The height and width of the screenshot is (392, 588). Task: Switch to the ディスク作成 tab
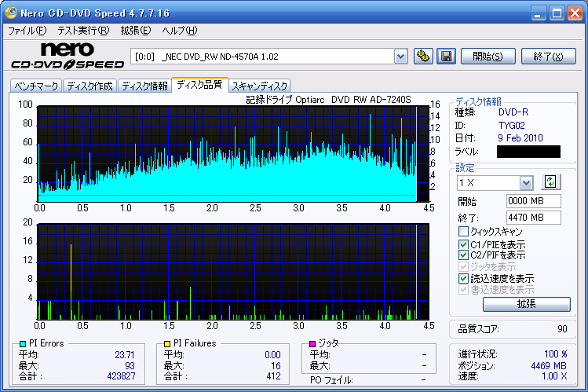[90, 86]
